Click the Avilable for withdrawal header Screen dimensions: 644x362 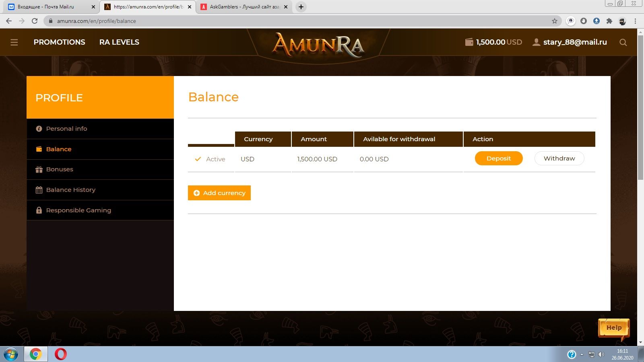coord(409,139)
